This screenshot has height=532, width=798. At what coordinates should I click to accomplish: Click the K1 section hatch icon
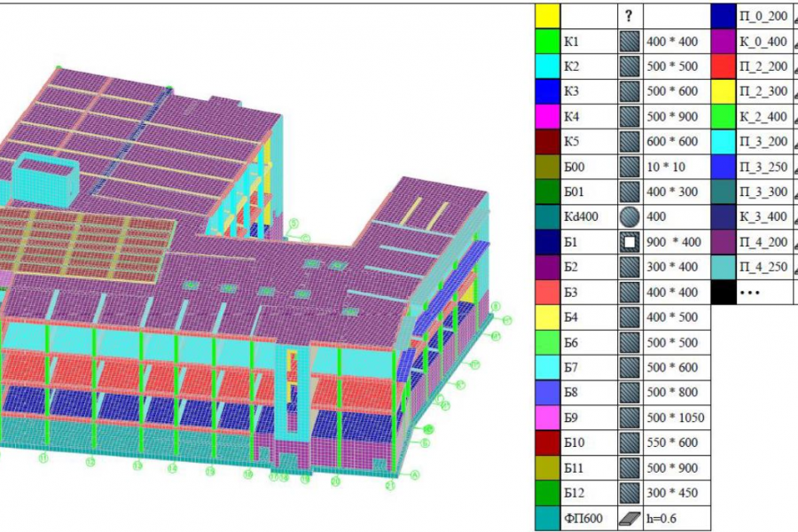point(630,42)
